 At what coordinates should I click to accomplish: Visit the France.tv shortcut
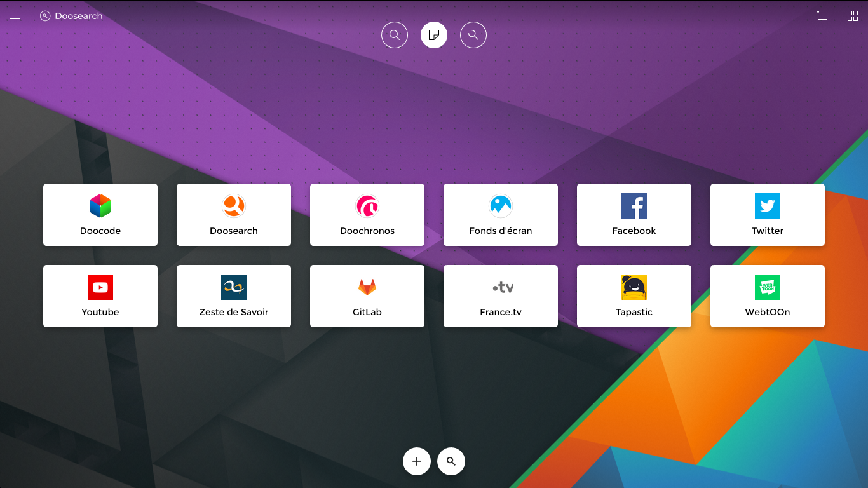[501, 296]
